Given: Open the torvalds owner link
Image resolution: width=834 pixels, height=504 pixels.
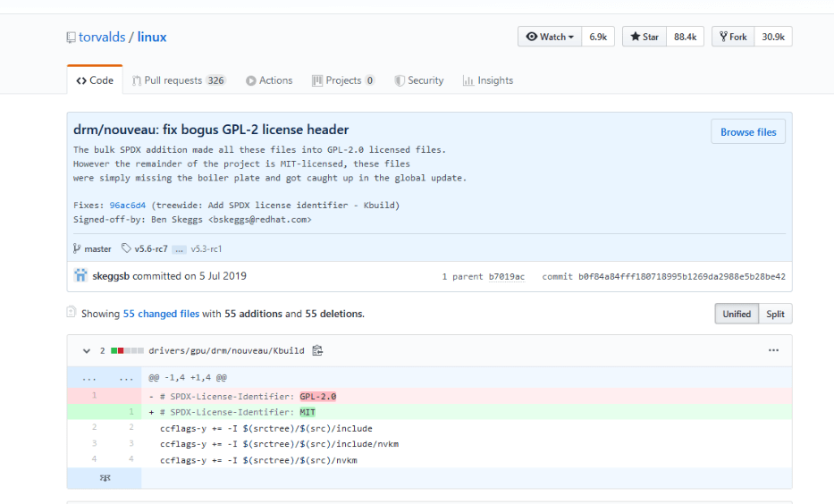Looking at the screenshot, I should click(102, 37).
